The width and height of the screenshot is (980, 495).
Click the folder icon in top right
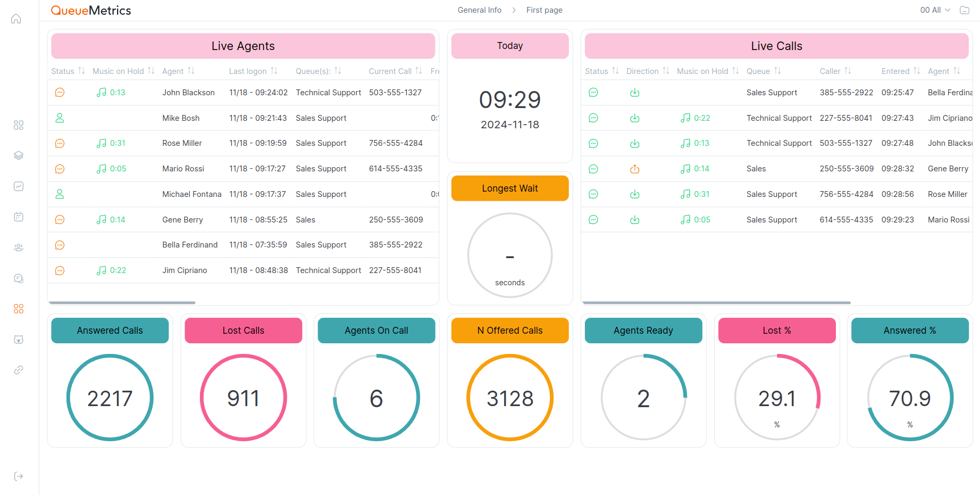[x=965, y=10]
